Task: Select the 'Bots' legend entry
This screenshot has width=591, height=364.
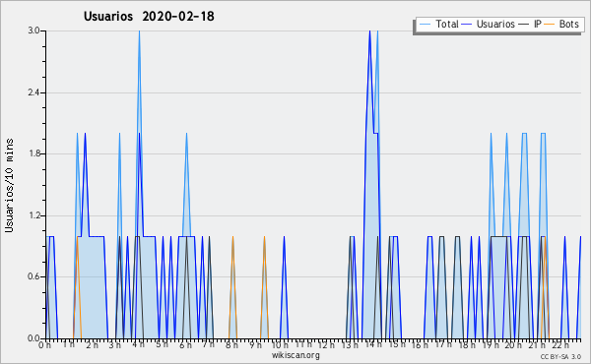Action: (562, 24)
